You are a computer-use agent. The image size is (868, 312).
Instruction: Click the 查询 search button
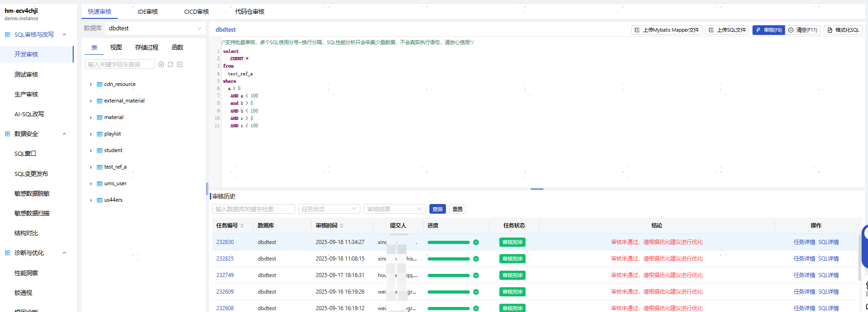coord(437,209)
